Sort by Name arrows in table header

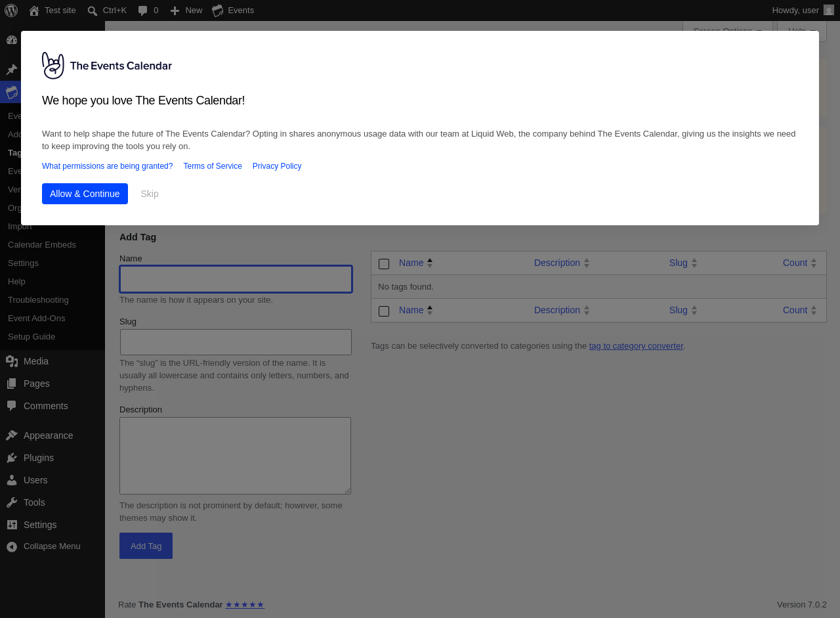pyautogui.click(x=430, y=263)
